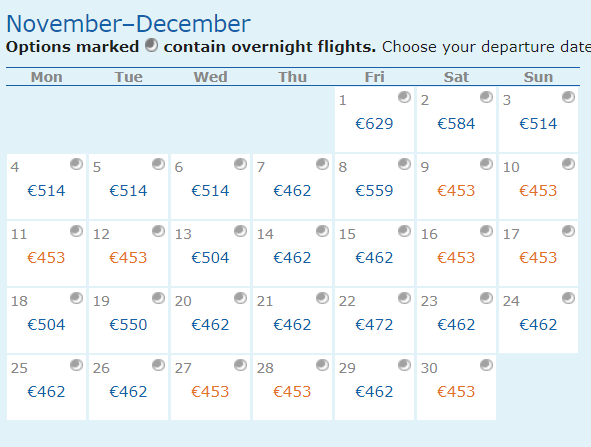
Task: Click the overnight icon on day 19
Action: pyautogui.click(x=159, y=298)
